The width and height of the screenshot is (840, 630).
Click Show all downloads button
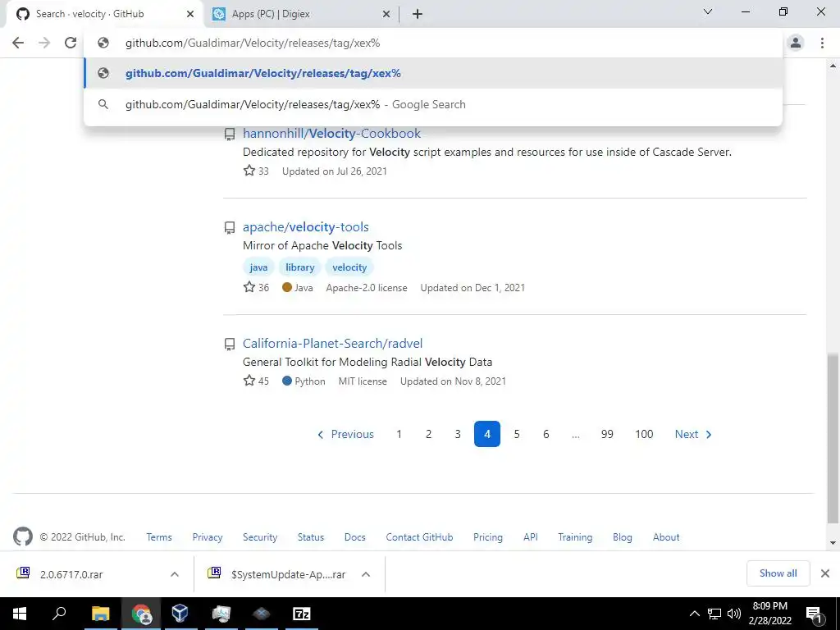pyautogui.click(x=778, y=573)
